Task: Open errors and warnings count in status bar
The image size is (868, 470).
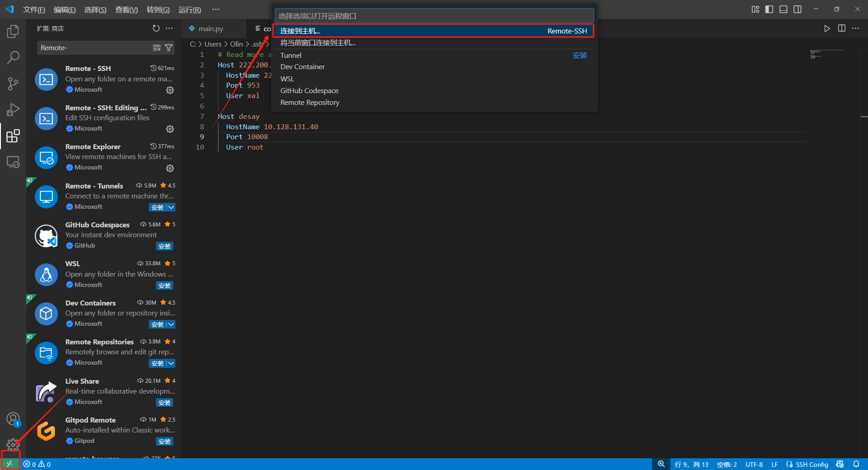Action: (37, 464)
